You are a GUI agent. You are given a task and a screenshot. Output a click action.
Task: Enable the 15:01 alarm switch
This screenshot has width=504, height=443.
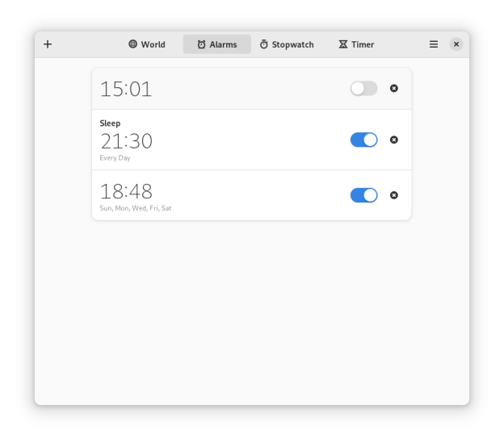tap(363, 88)
